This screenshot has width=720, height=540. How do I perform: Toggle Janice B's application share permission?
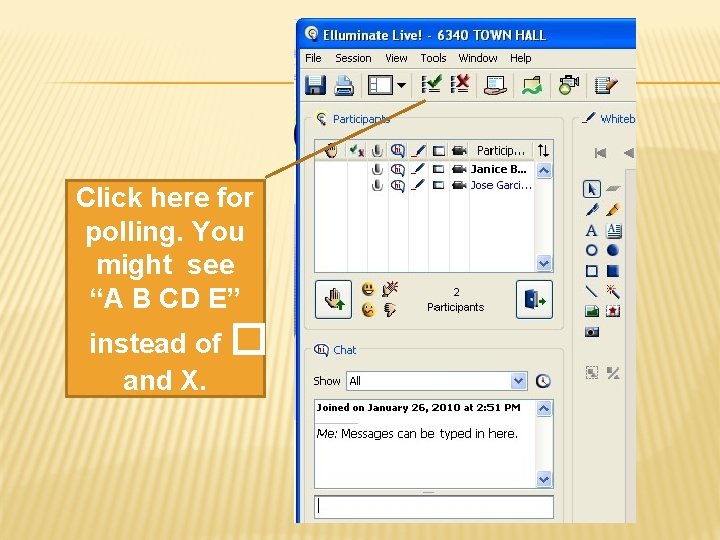(439, 169)
